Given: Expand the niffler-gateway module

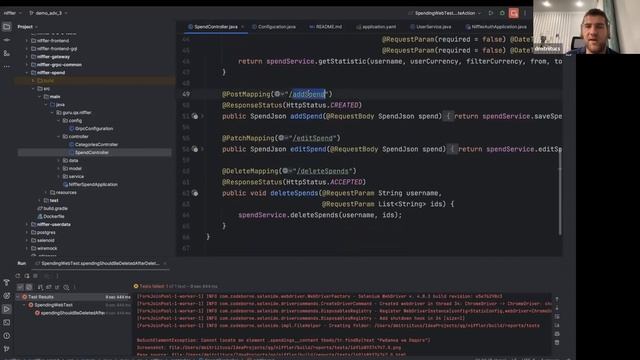Looking at the screenshot, I should pos(27,57).
